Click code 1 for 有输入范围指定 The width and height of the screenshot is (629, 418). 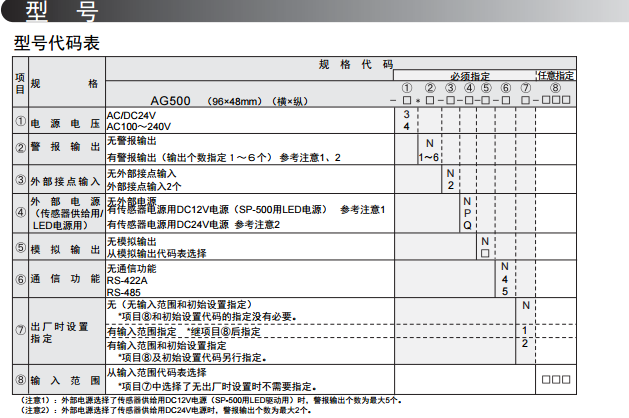(x=524, y=331)
